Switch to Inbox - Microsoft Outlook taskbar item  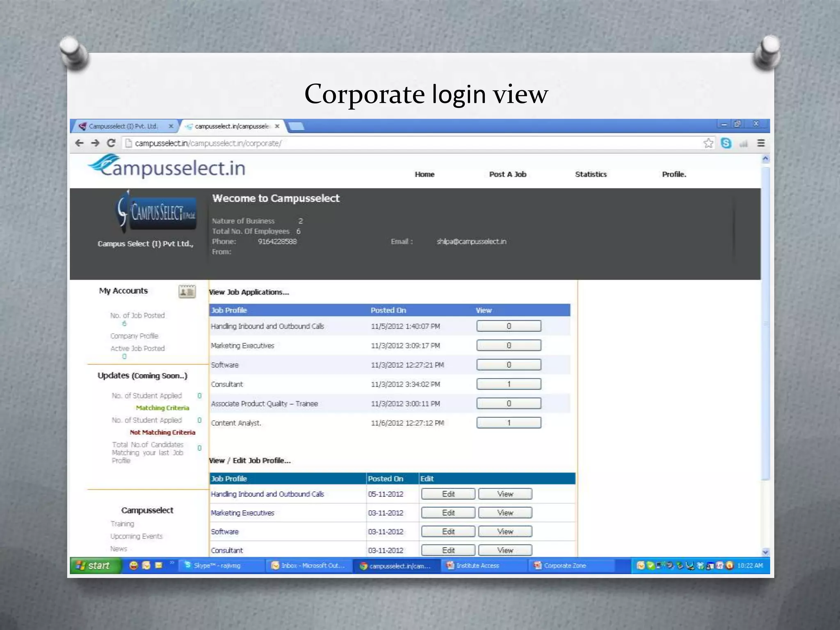pyautogui.click(x=309, y=566)
